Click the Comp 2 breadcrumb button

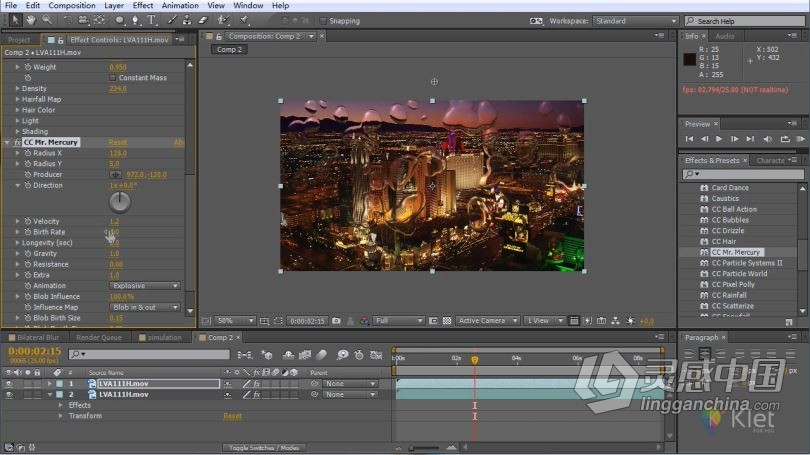229,50
